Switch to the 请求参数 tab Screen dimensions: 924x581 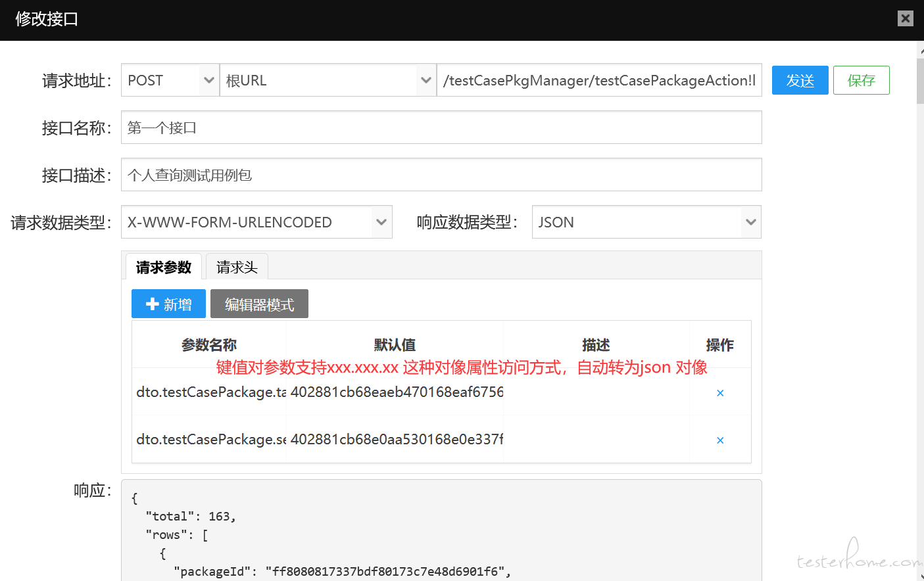[164, 267]
